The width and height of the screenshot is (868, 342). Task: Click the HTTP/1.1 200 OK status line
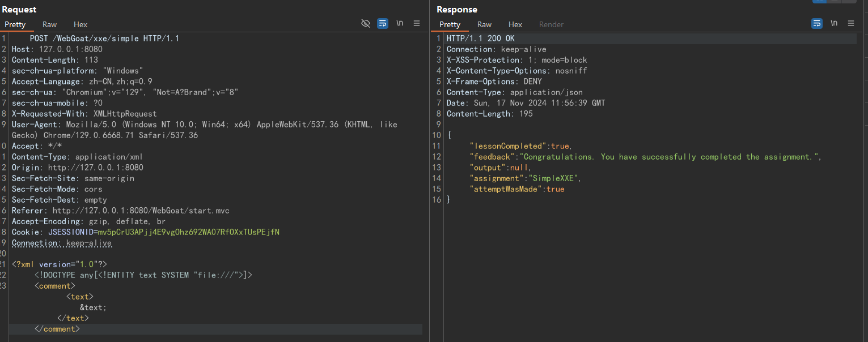(481, 39)
